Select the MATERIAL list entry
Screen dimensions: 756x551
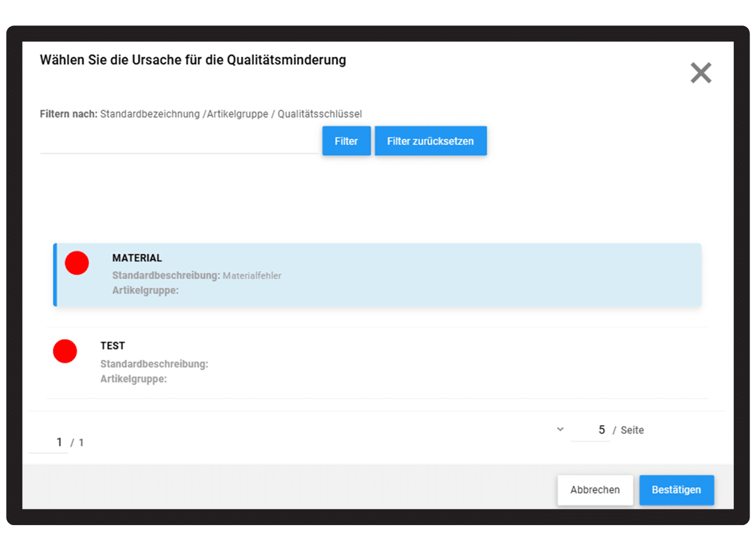tap(377, 275)
